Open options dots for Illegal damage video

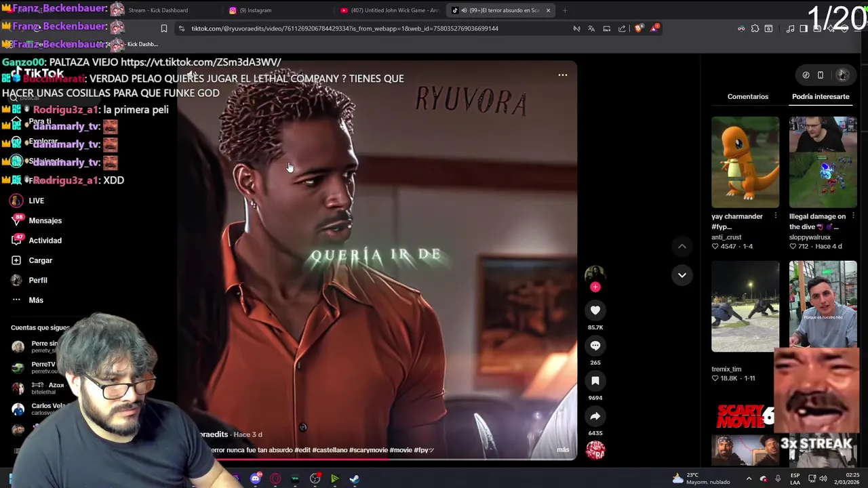[853, 216]
